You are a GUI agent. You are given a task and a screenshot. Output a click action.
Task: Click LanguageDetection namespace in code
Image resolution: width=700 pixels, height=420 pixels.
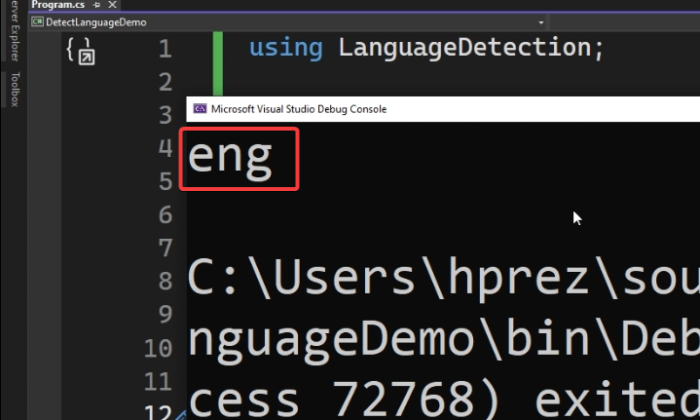click(465, 48)
